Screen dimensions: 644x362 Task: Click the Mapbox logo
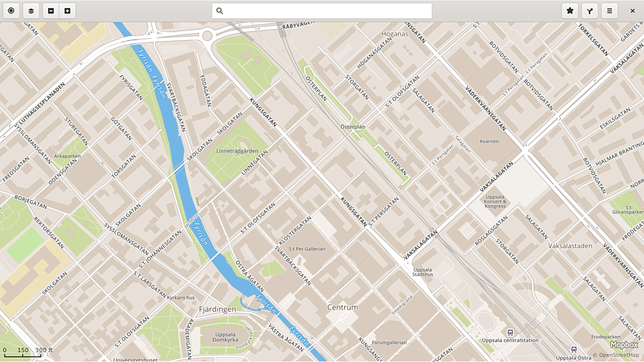click(x=624, y=345)
